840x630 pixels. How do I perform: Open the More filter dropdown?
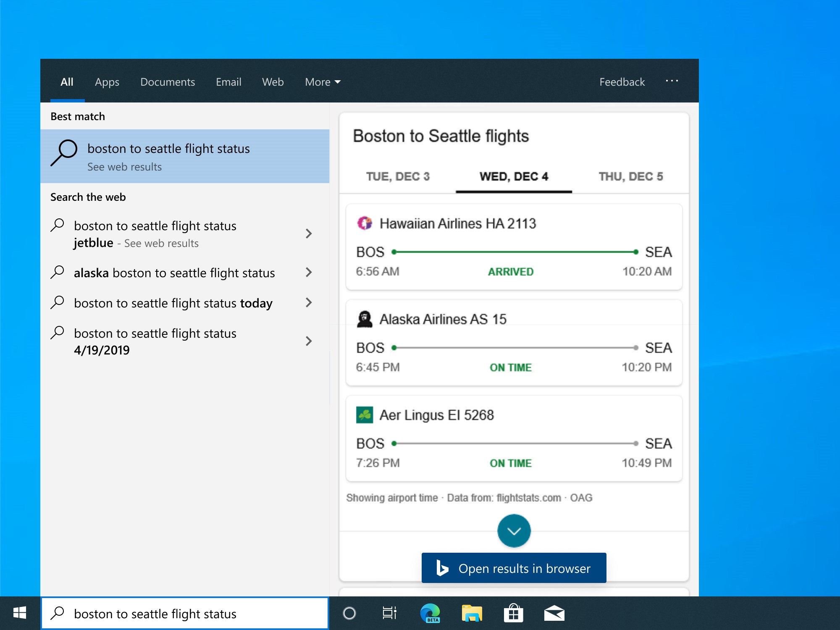point(323,82)
